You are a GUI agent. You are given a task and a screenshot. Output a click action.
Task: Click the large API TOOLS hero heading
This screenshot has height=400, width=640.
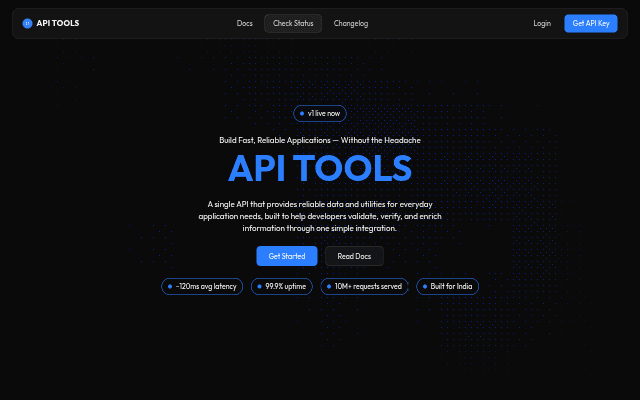320,168
